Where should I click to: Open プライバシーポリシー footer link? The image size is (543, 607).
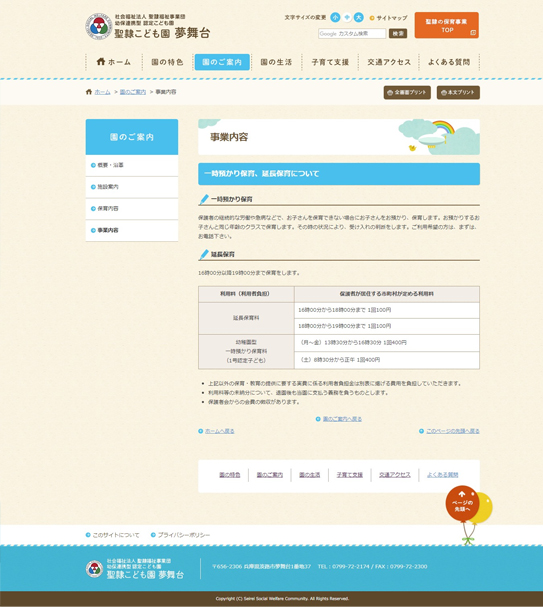tap(180, 535)
